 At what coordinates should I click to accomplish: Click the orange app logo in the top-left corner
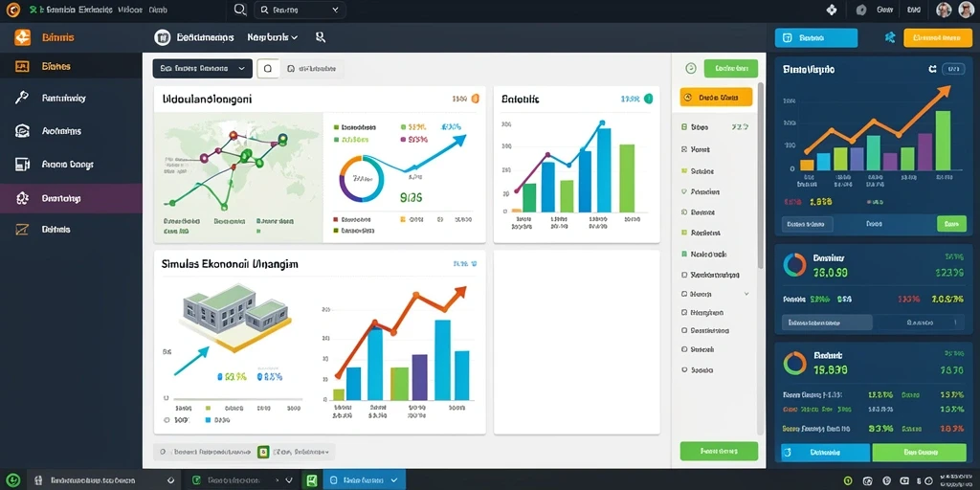(11, 10)
